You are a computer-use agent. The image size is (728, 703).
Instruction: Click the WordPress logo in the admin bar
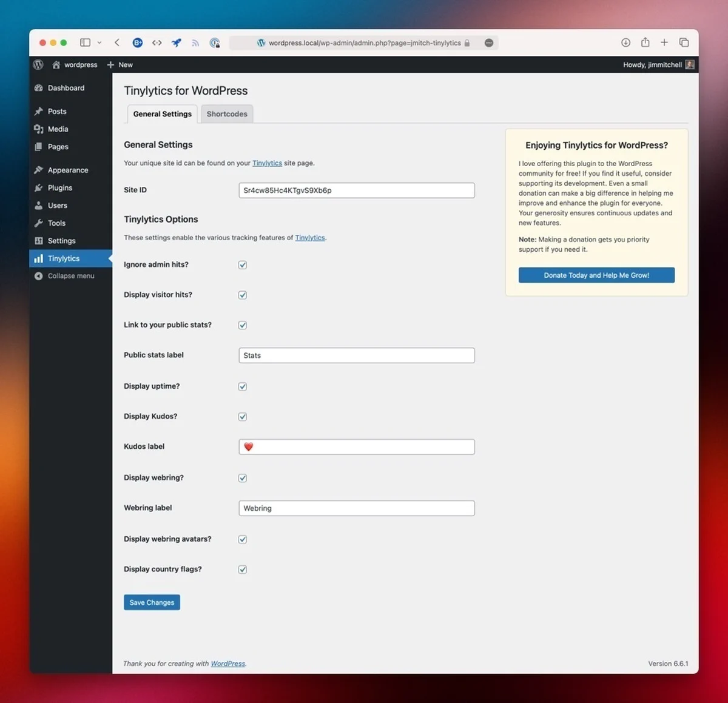[x=38, y=64]
